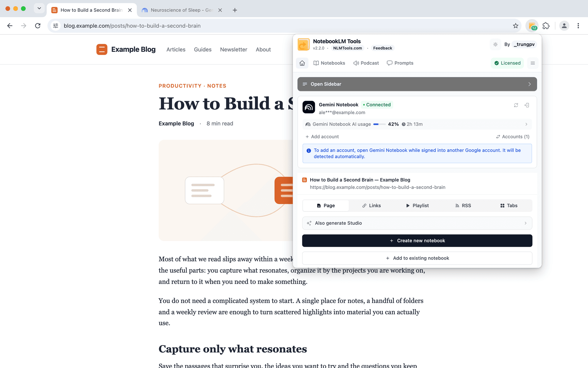Click the Example Blog orange logo

(x=102, y=49)
